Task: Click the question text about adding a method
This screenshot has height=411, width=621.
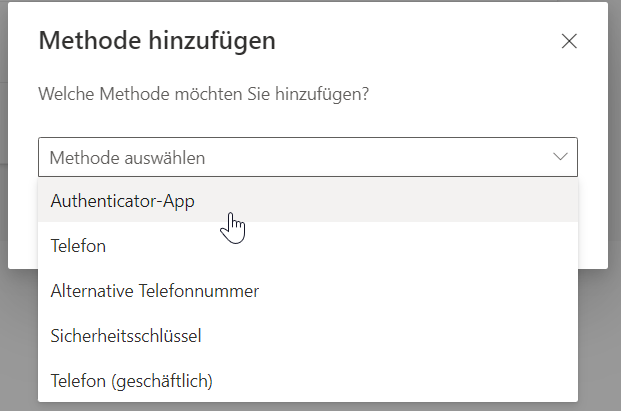Action: 203,95
